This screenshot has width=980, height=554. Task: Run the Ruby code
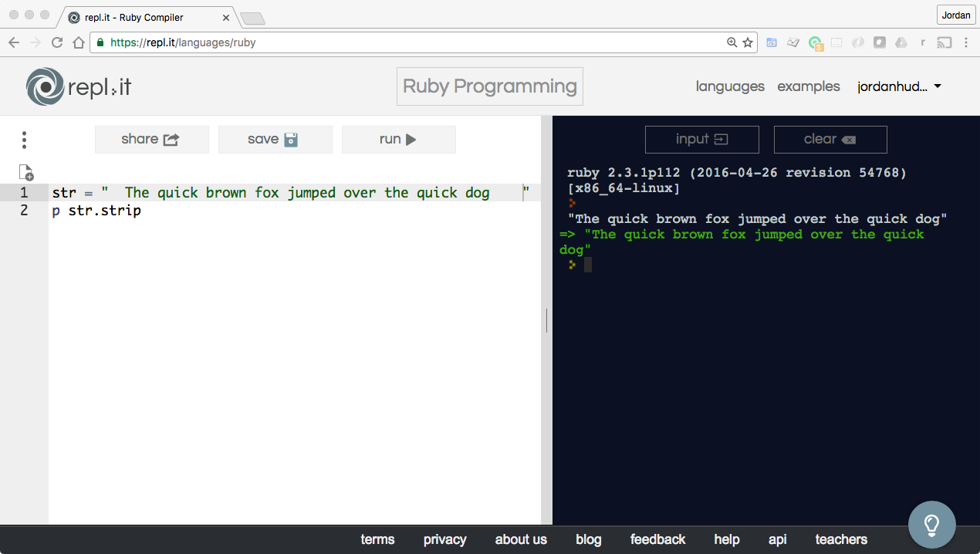[x=399, y=140]
